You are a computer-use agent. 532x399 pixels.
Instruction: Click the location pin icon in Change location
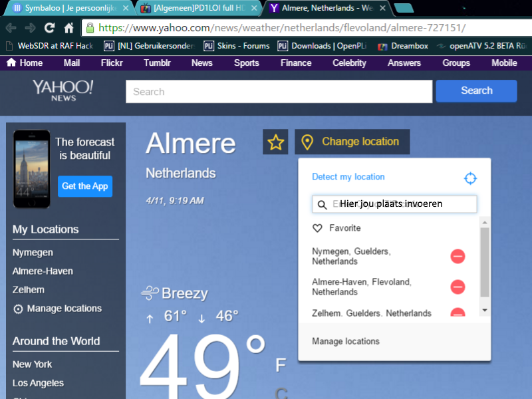coord(307,142)
